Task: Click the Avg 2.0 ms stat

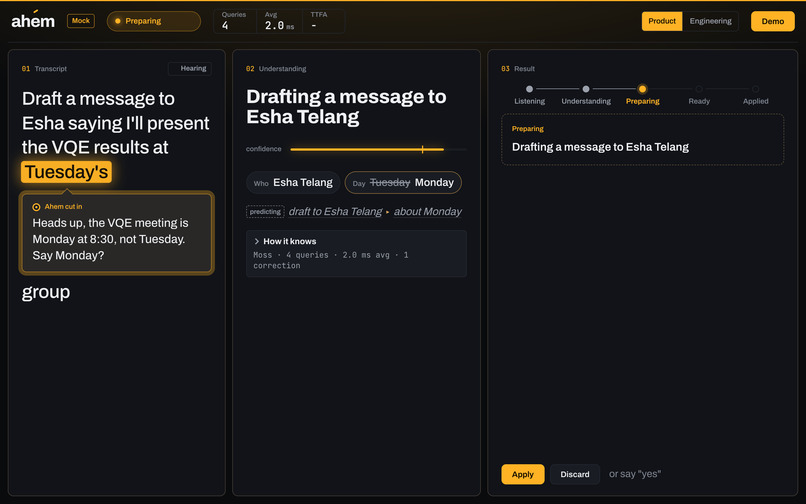Action: pos(279,21)
